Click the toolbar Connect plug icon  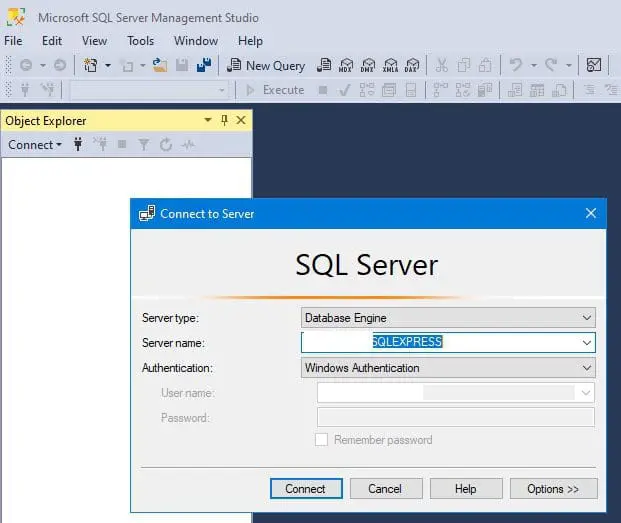click(x=25, y=90)
